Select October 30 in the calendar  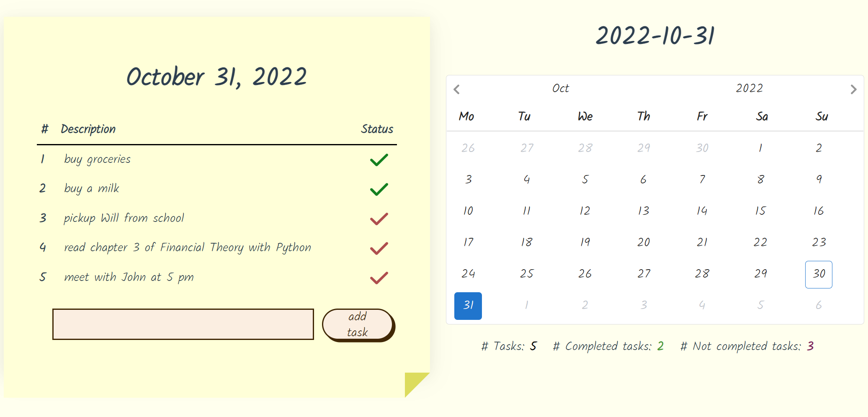click(818, 274)
